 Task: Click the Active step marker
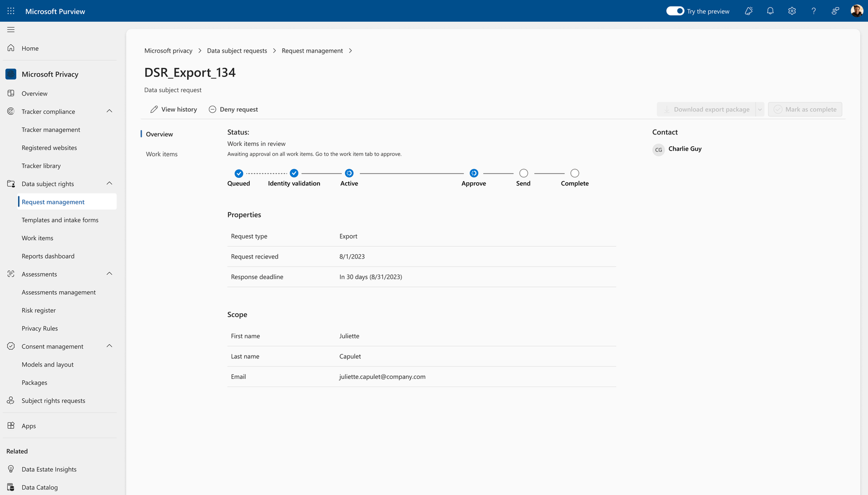pos(349,173)
